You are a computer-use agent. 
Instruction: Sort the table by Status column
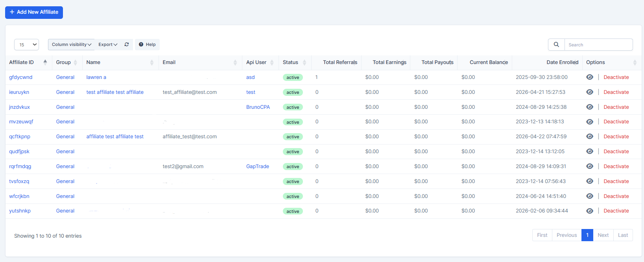pos(304,62)
